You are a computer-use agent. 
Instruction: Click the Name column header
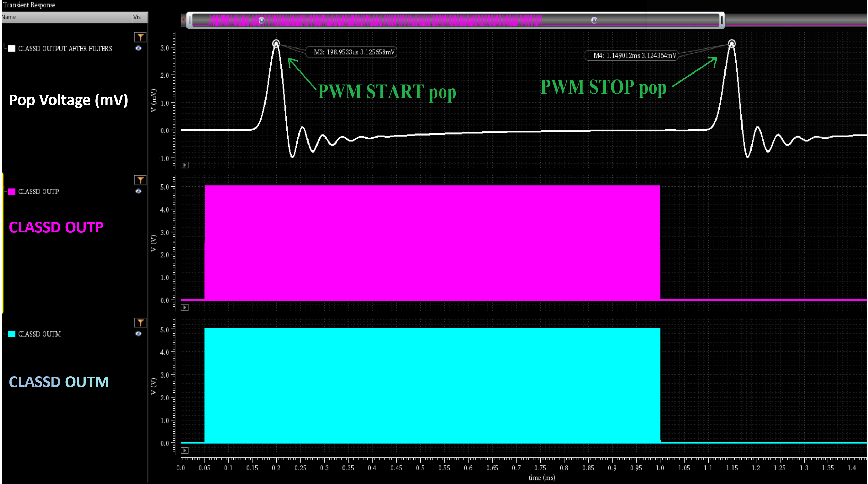pos(9,17)
